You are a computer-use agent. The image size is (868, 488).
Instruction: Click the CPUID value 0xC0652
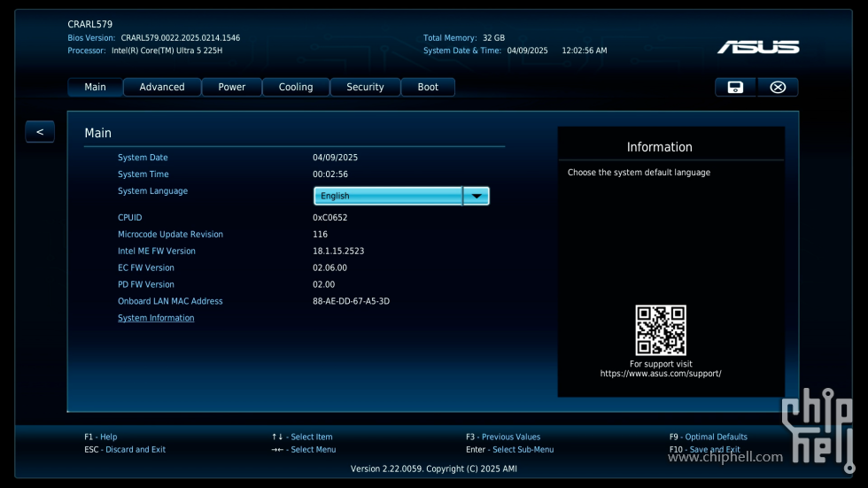329,218
